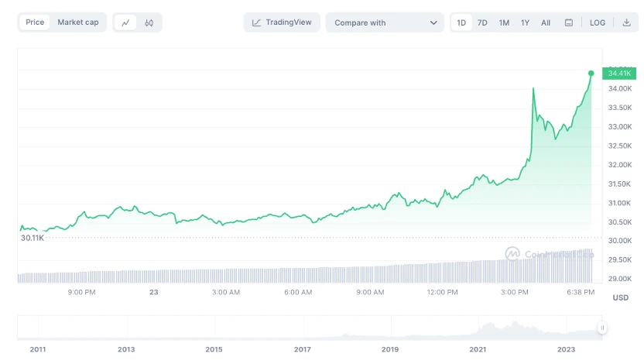Open the calendar date range picker
Viewport: 644px width, 364px height.
coord(569,22)
